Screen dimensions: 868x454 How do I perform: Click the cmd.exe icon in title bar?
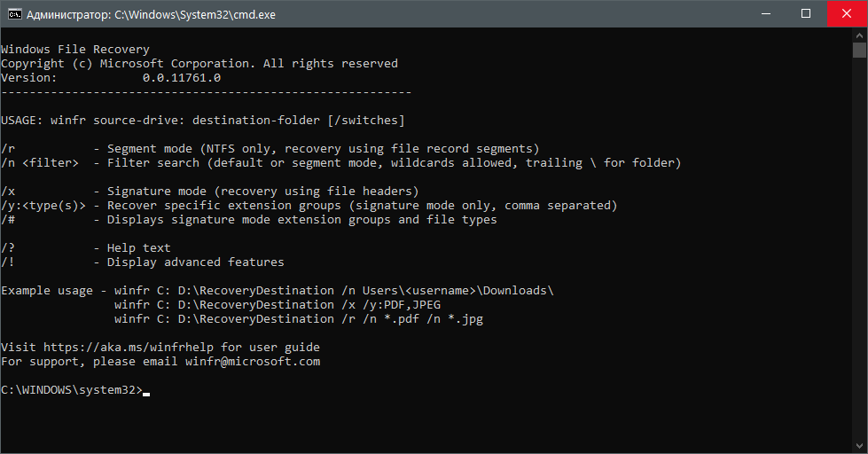[13, 14]
